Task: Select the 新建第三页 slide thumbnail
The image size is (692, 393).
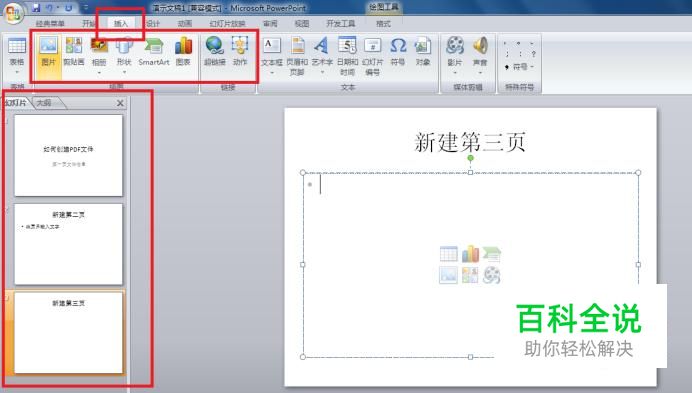Action: click(x=68, y=333)
